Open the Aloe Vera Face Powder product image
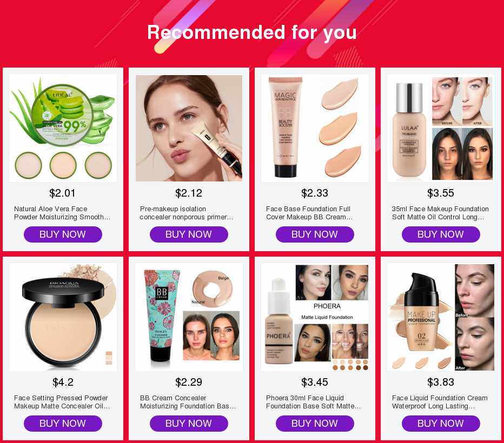Screen dimensions: 504x443 coord(63,128)
